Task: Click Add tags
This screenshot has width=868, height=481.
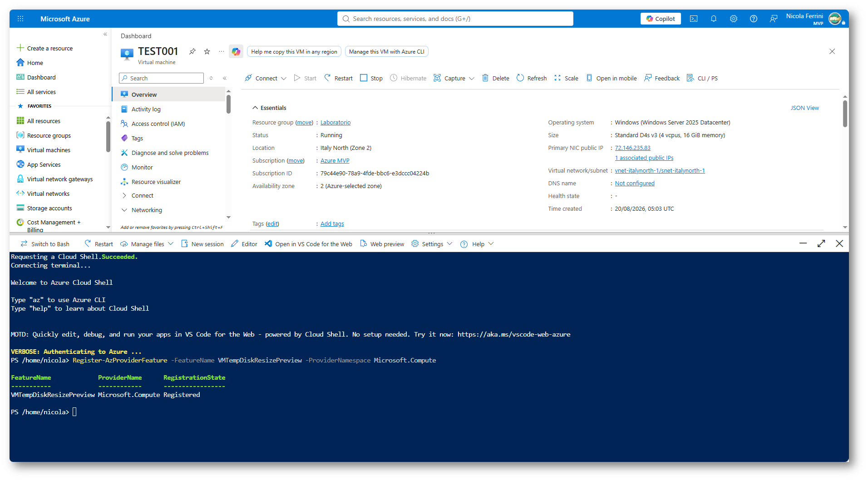Action: click(x=332, y=223)
